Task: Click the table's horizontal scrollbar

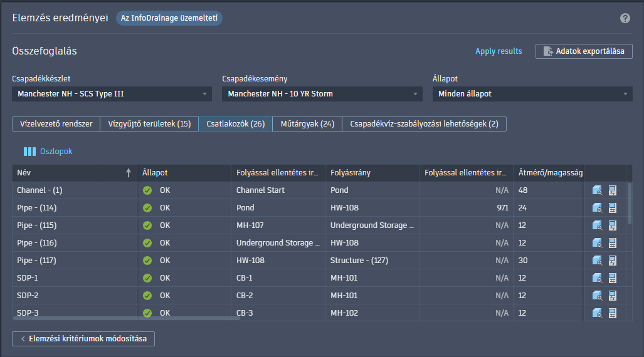Action: (x=125, y=319)
